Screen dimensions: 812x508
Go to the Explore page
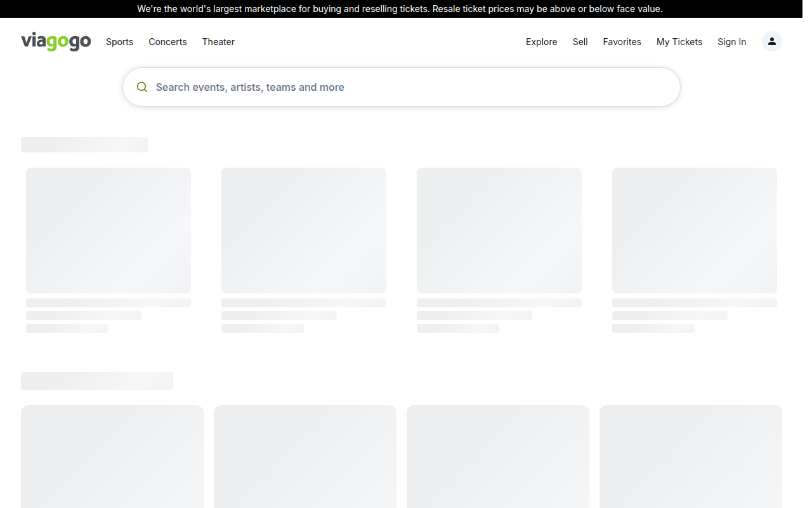click(541, 42)
